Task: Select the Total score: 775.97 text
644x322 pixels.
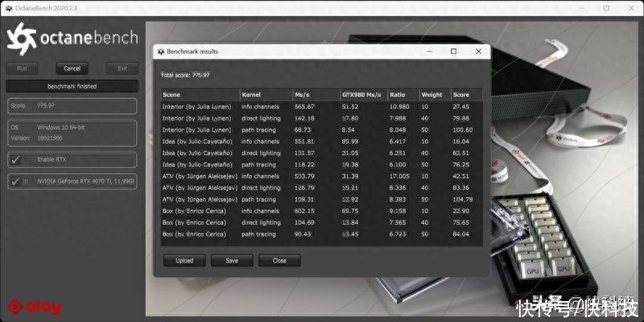Action: tap(186, 75)
